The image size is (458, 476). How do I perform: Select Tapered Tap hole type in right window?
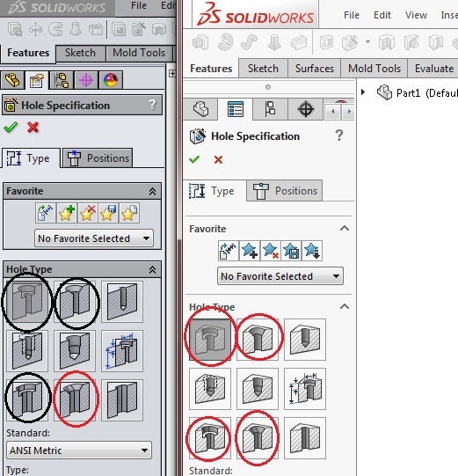[x=258, y=389]
